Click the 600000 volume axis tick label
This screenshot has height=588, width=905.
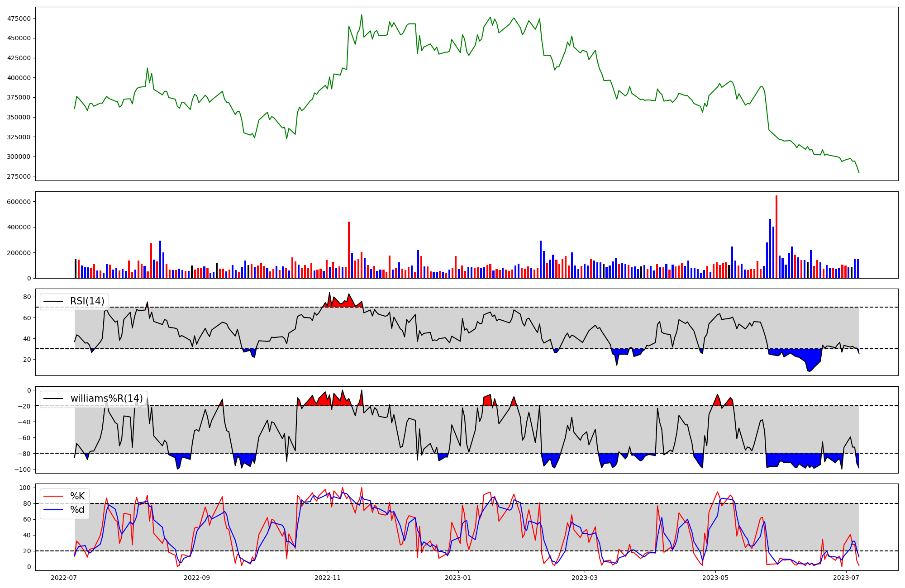pyautogui.click(x=19, y=202)
